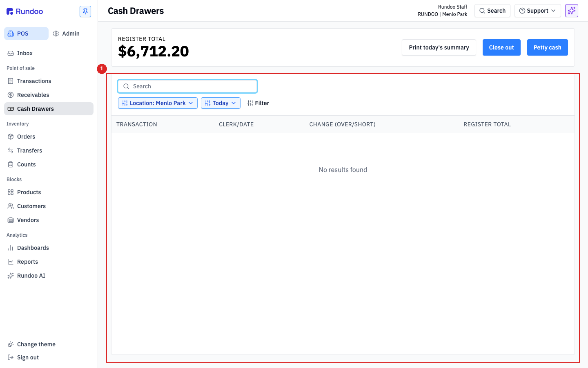Click Print today's summary
This screenshot has height=368, width=588.
coord(439,47)
